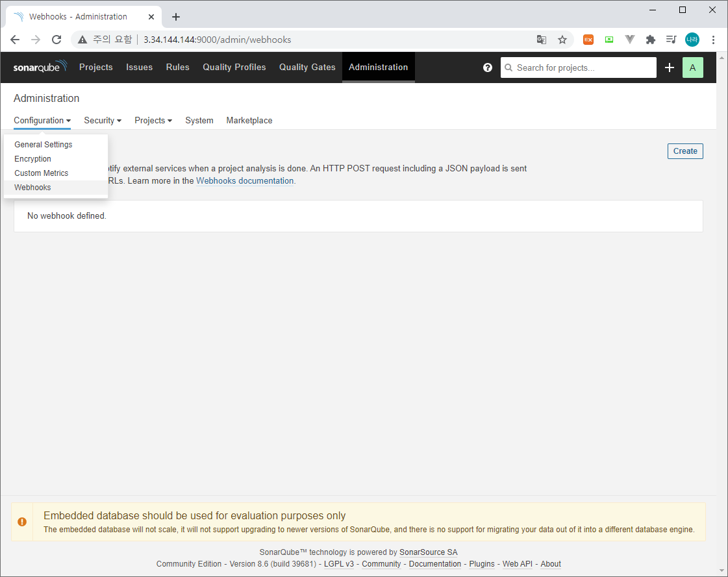
Task: Open Chrome three-dot menu
Action: coord(713,40)
